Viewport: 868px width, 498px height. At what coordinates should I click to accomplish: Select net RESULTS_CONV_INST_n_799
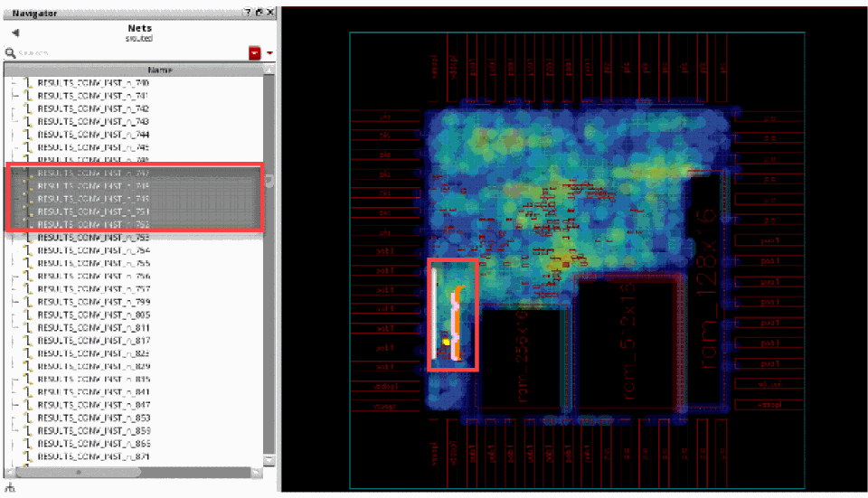[93, 302]
